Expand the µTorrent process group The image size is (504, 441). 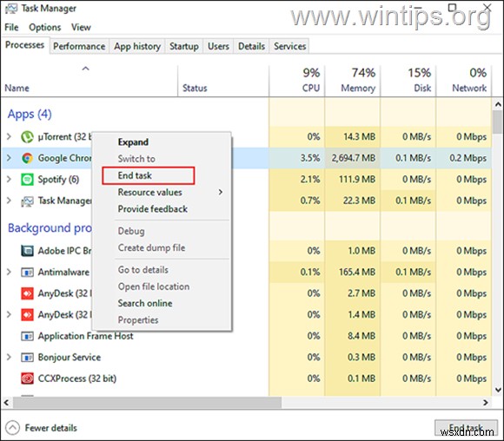9,137
